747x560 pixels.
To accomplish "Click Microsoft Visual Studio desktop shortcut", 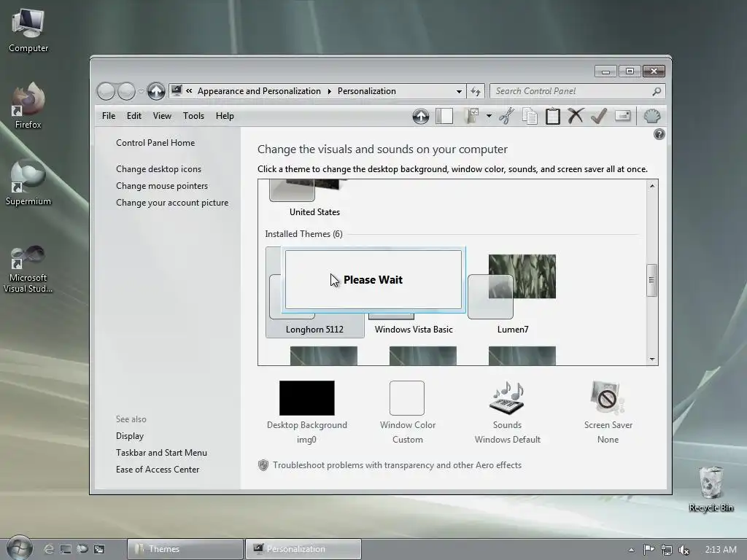I will 28,270.
